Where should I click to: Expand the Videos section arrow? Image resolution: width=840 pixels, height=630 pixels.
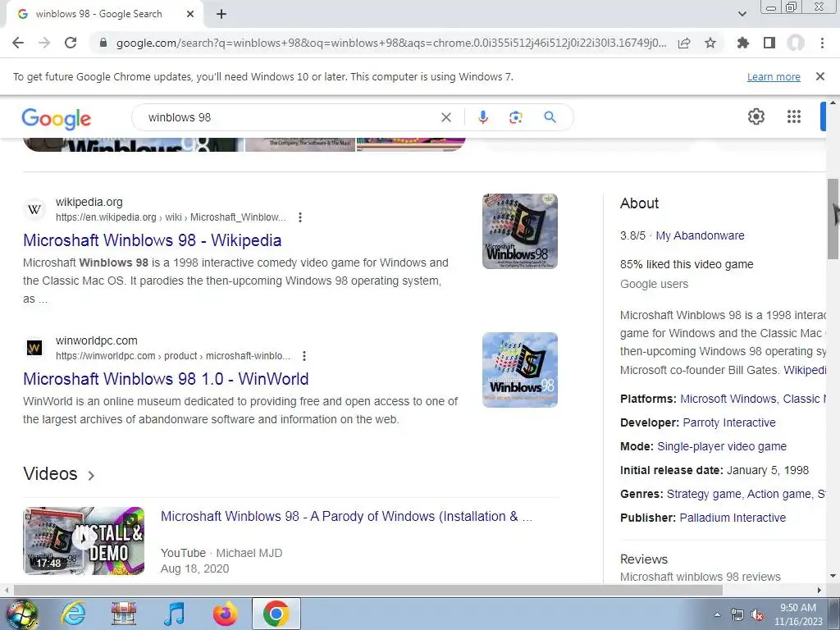click(91, 475)
